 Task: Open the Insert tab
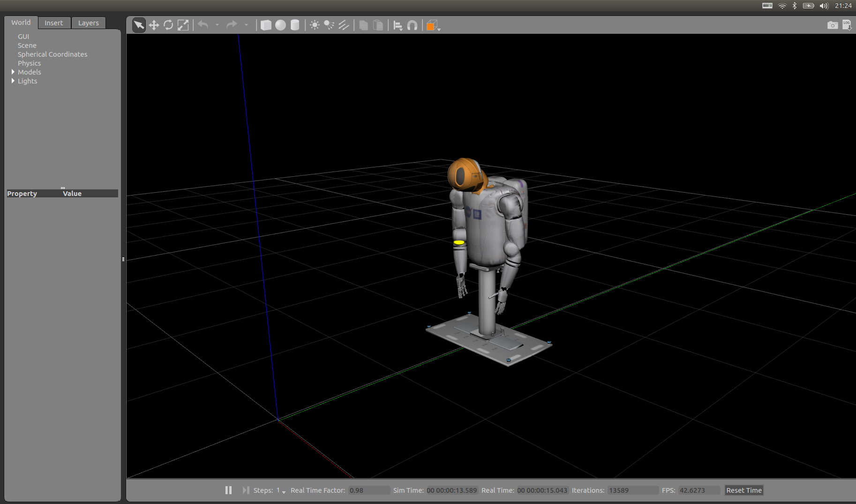tap(54, 23)
